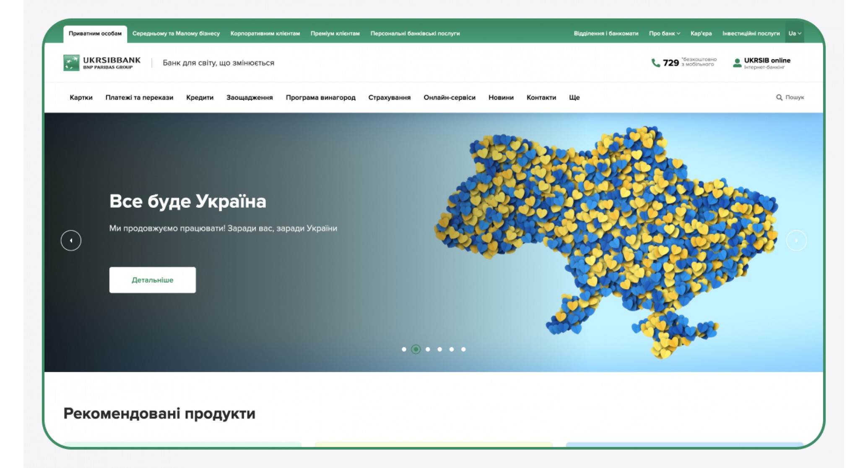Open the Картки menu item
This screenshot has width=868, height=468.
pyautogui.click(x=81, y=97)
